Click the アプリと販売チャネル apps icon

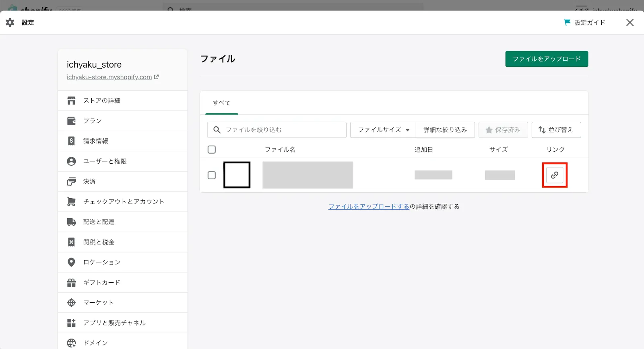(71, 323)
